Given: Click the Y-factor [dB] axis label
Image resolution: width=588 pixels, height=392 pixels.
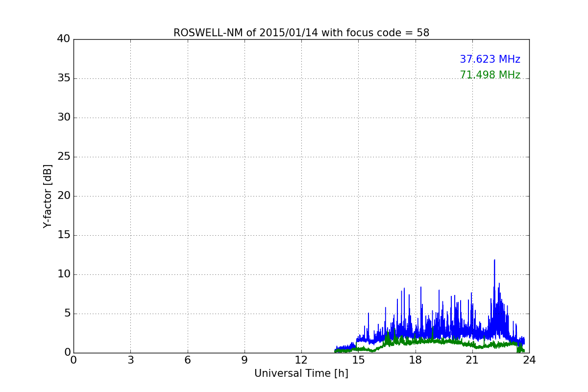Looking at the screenshot, I should 48,196.
